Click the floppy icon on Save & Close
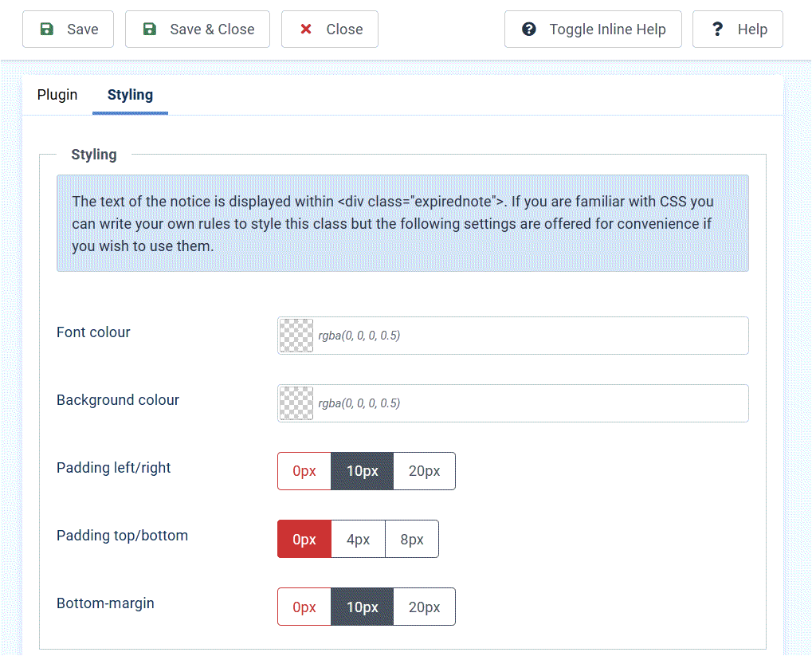 pyautogui.click(x=150, y=29)
